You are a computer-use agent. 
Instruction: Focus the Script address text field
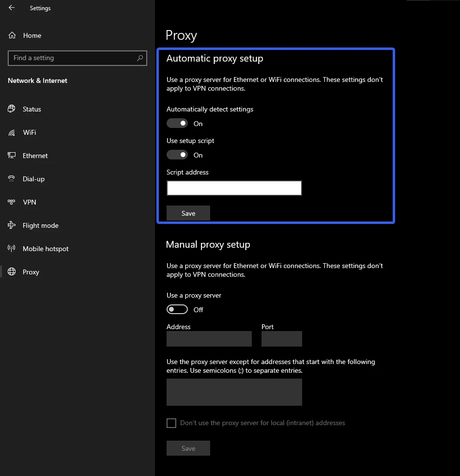(x=234, y=188)
